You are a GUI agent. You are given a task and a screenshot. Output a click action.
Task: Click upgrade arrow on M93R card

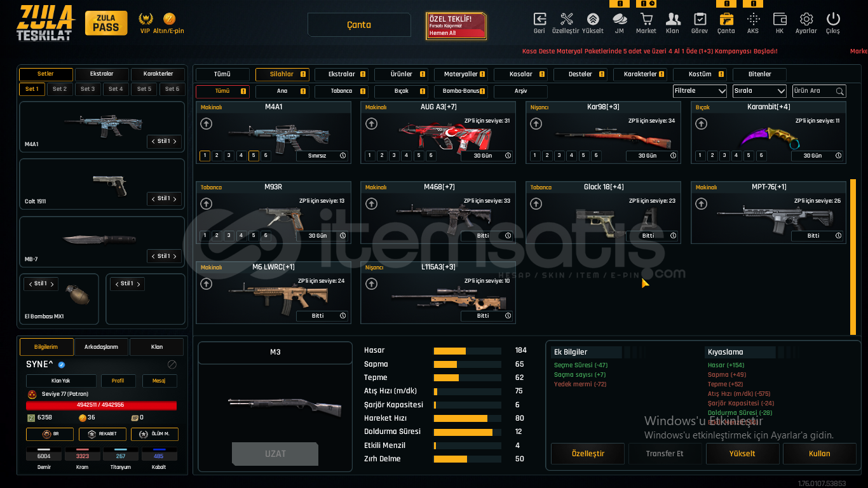pyautogui.click(x=206, y=204)
